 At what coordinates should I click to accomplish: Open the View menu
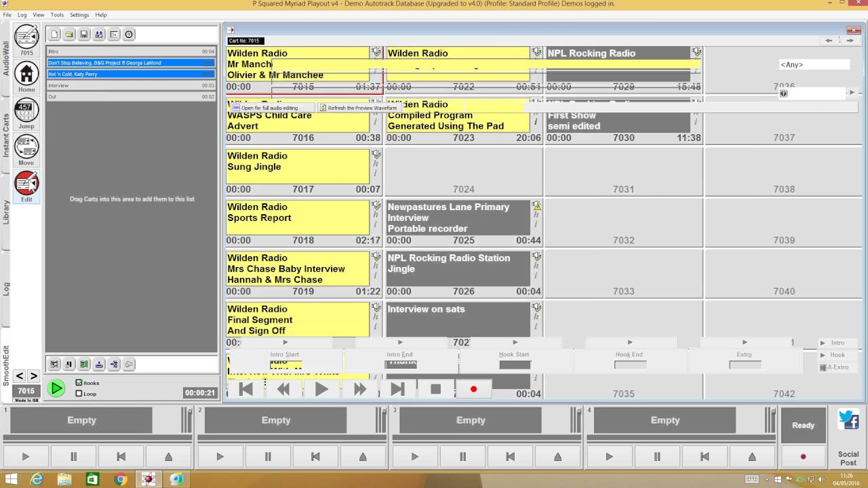pos(39,15)
